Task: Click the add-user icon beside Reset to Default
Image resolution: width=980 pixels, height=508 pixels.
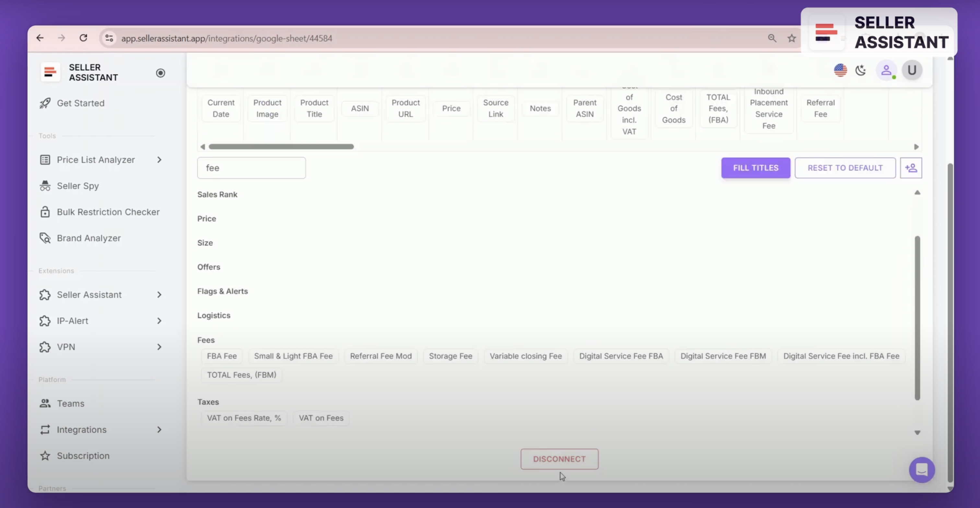Action: click(x=911, y=168)
